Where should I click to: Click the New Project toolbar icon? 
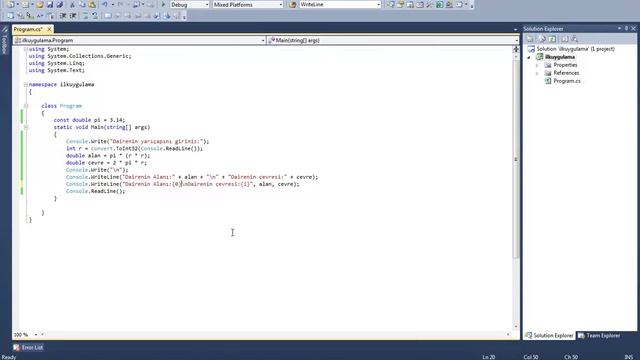tap(11, 4)
